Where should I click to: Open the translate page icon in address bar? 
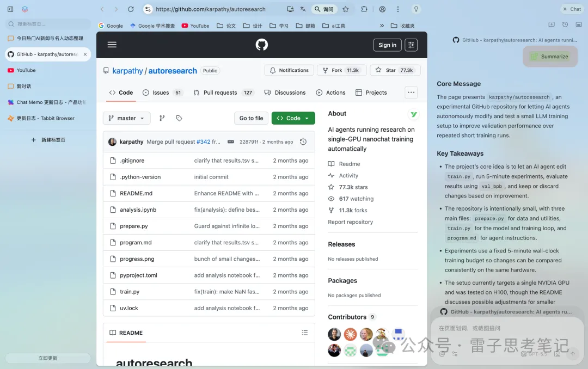(303, 9)
